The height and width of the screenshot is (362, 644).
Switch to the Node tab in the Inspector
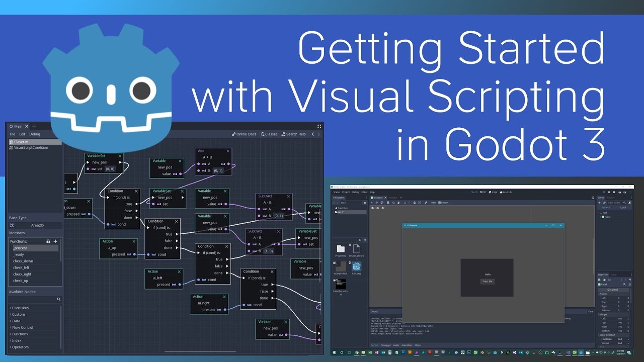click(613, 275)
